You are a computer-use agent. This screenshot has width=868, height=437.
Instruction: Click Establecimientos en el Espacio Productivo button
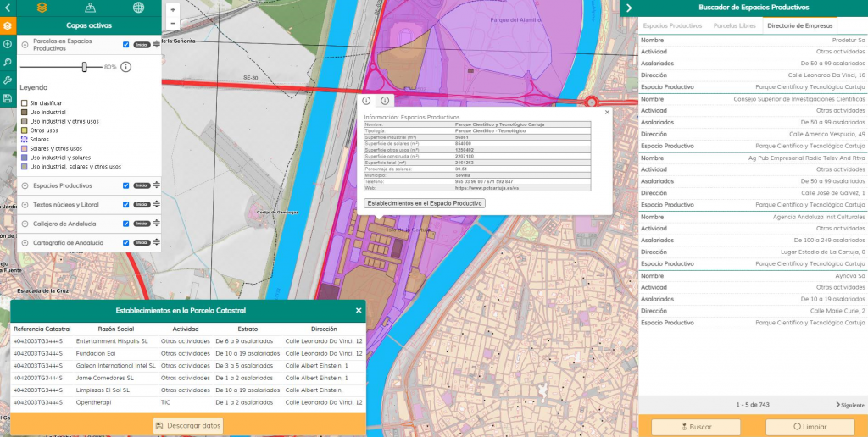[424, 203]
